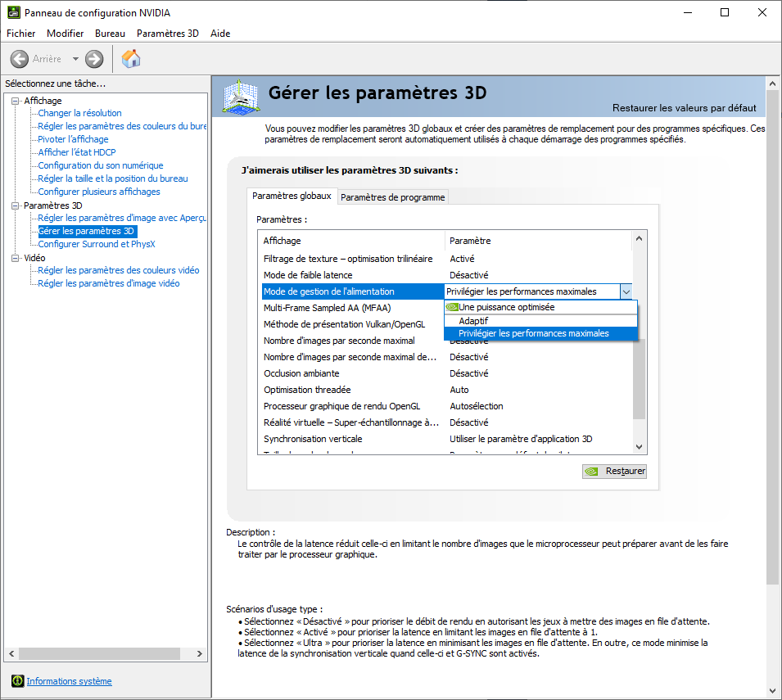Open 'Changer la résolution' task
Screen dimensions: 782x700
click(x=79, y=113)
